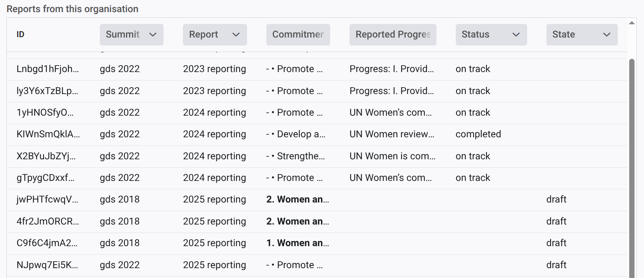The image size is (644, 278).
Task: Open the Summit column filter dropdown
Action: [x=131, y=35]
